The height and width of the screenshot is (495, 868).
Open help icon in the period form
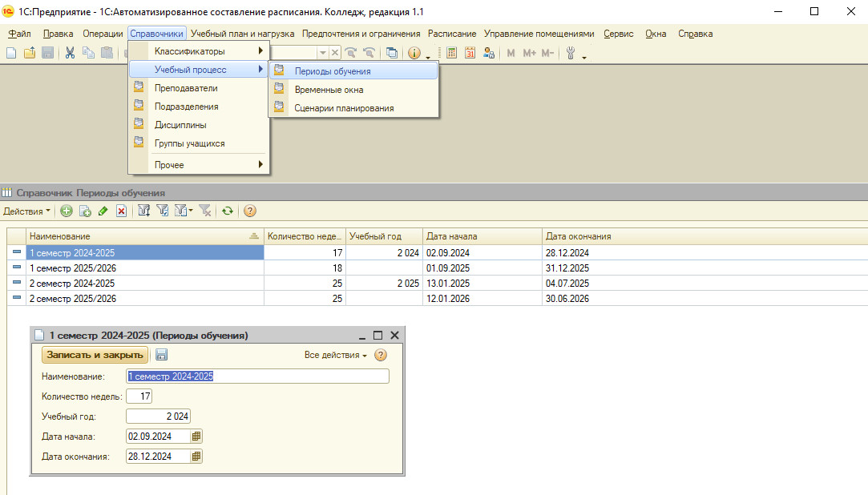(x=381, y=355)
